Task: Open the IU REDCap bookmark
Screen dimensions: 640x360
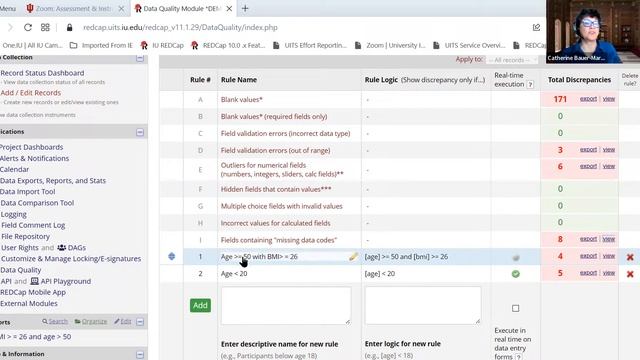Action: pos(162,45)
